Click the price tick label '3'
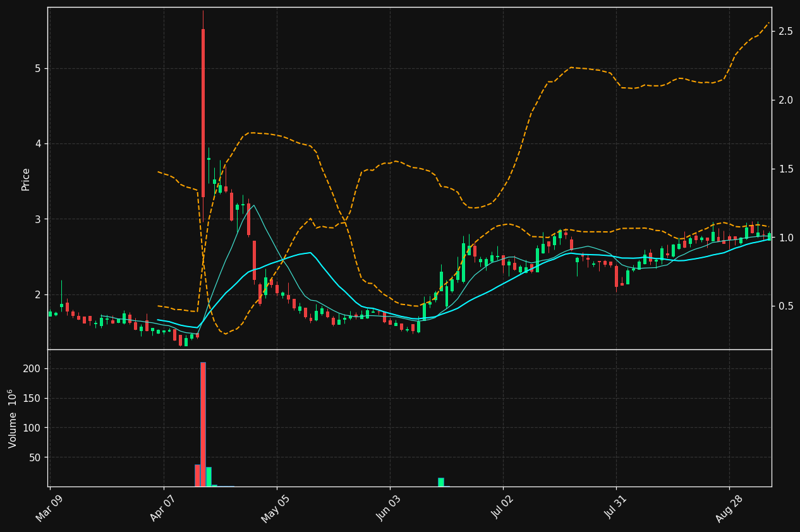Image resolution: width=800 pixels, height=532 pixels. click(x=37, y=219)
